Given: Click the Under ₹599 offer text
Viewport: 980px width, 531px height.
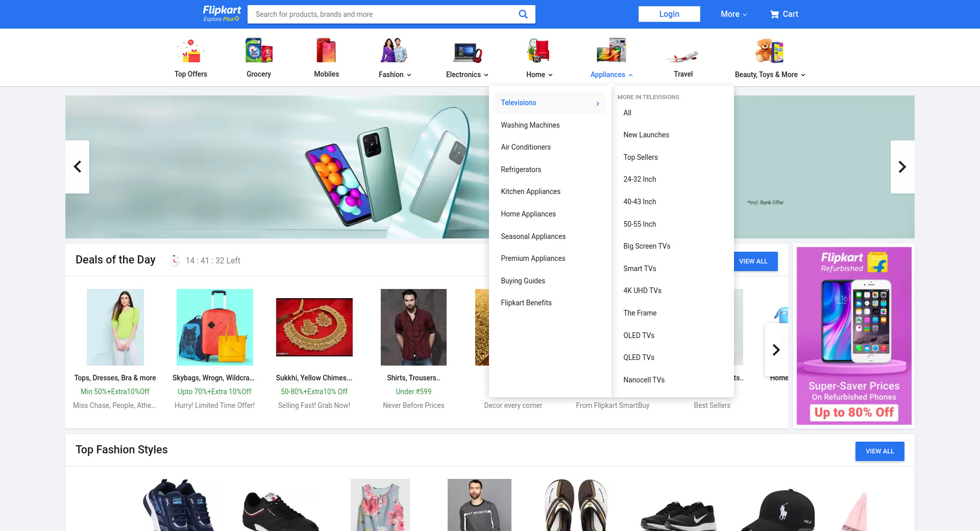Looking at the screenshot, I should click(413, 392).
